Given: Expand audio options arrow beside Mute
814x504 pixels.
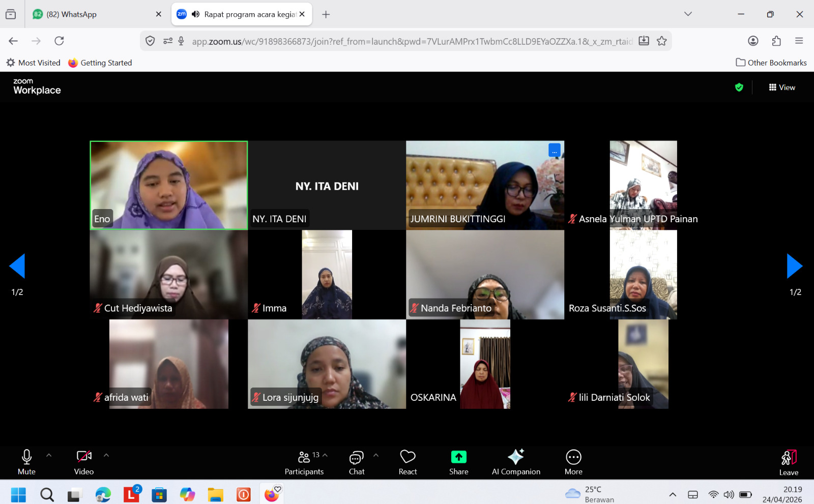Looking at the screenshot, I should point(49,455).
